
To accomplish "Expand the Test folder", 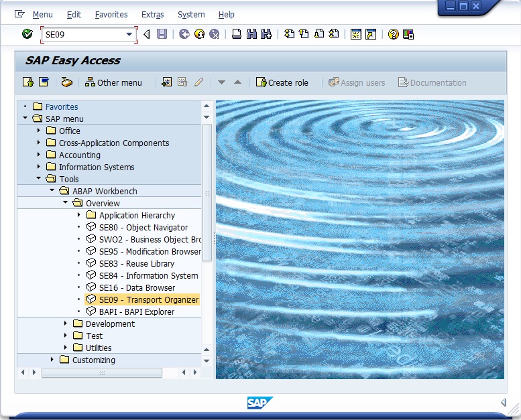I will [66, 336].
